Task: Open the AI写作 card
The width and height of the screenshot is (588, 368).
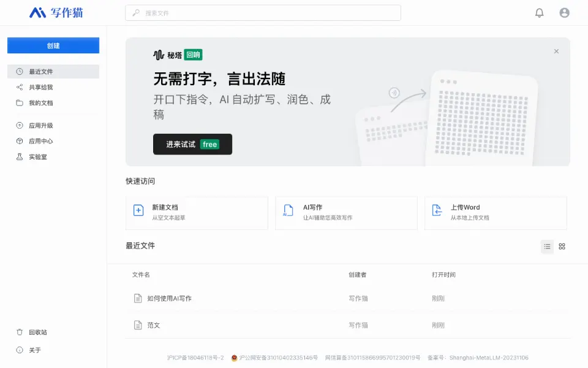Action: click(x=346, y=213)
